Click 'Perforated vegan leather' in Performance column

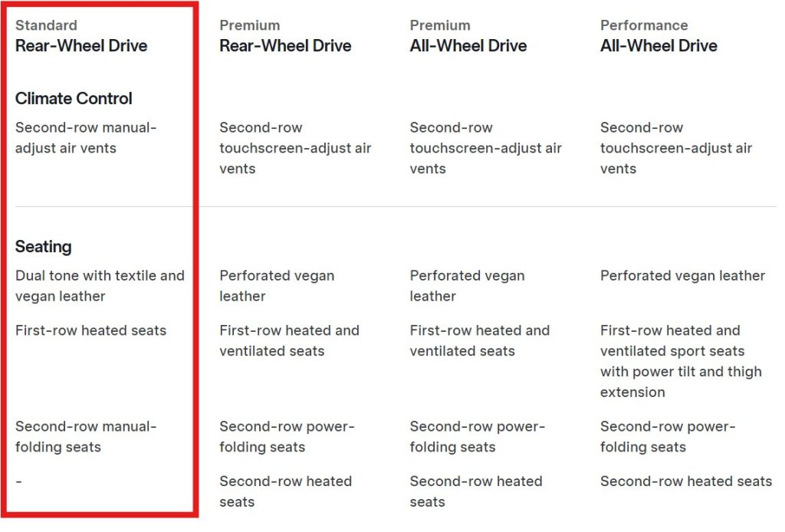coord(682,275)
